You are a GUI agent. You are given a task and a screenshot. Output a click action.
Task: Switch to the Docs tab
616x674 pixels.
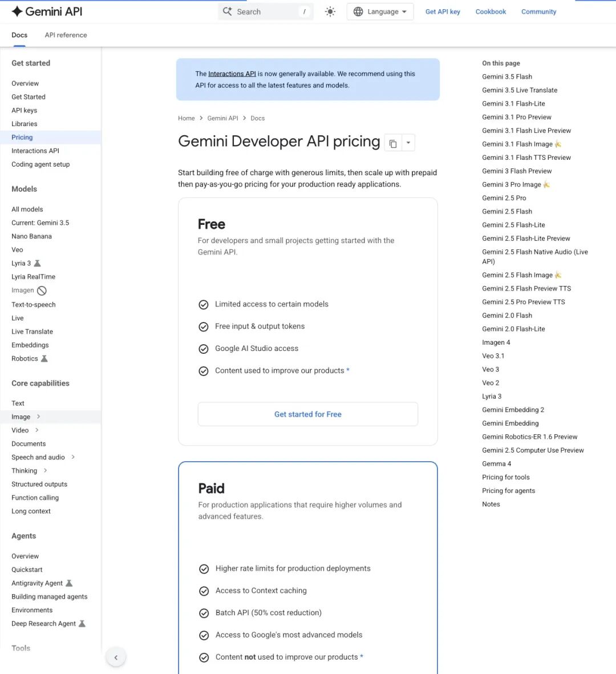[19, 35]
